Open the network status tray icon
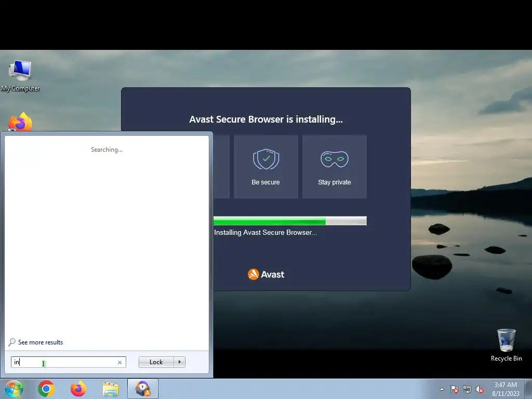532x399 pixels. click(467, 389)
